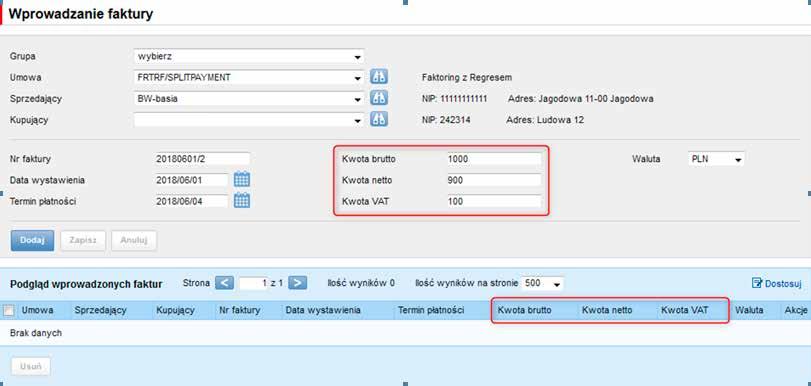Focus the Kwota netto field
The height and width of the screenshot is (386, 811).
pos(494,180)
